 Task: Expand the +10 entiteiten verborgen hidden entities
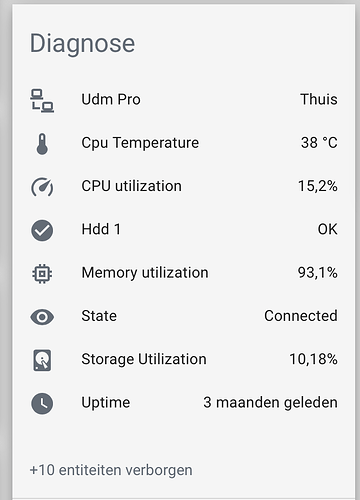111,470
